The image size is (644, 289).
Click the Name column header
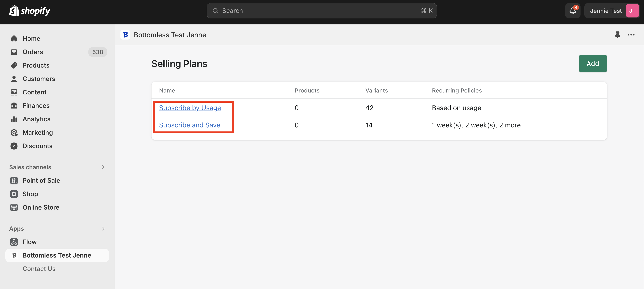click(x=167, y=91)
